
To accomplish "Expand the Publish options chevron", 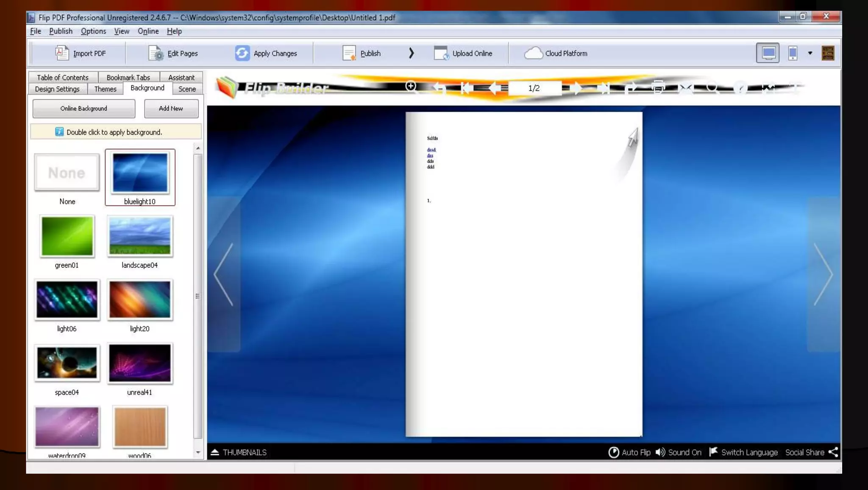I will coord(411,53).
